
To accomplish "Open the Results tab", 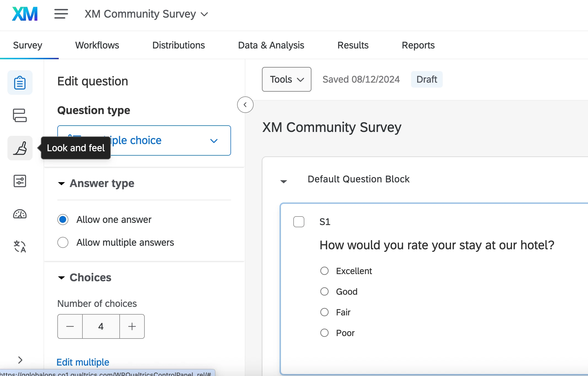I will (353, 45).
